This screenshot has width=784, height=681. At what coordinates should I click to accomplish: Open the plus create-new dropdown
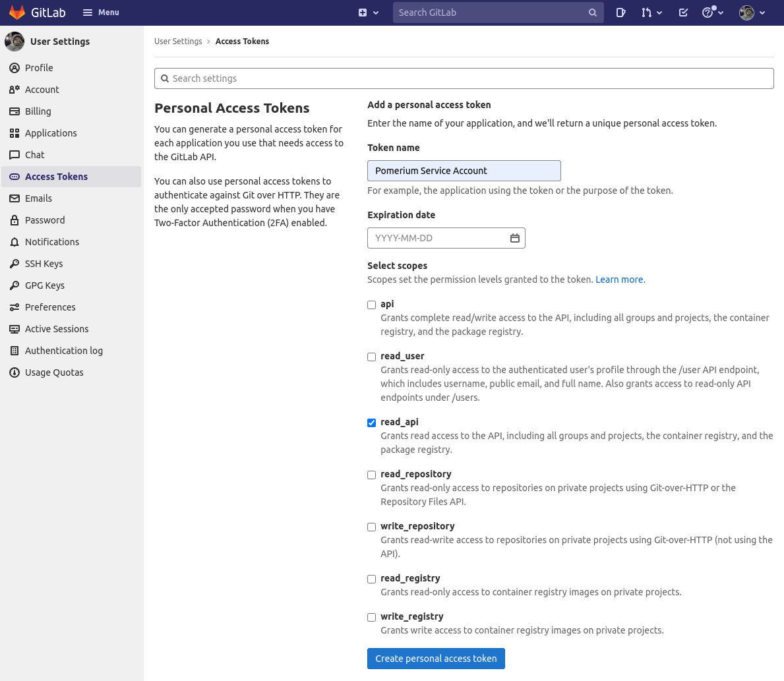tap(369, 13)
